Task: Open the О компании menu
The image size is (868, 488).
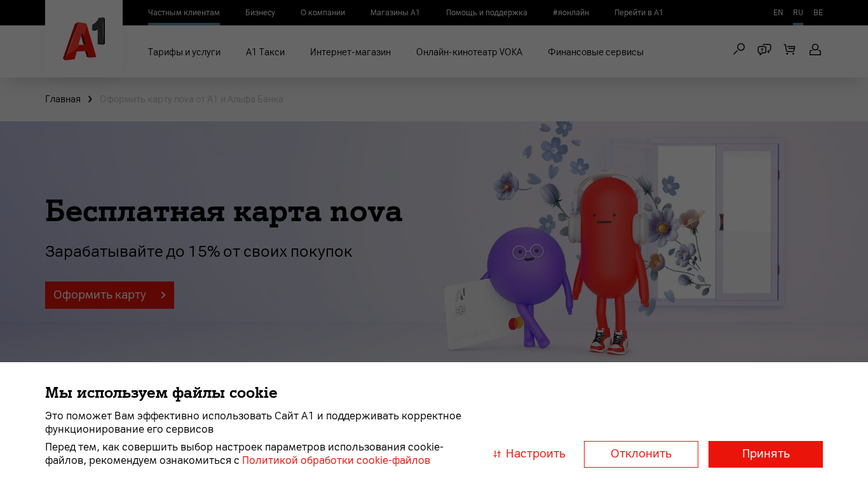Action: click(323, 13)
